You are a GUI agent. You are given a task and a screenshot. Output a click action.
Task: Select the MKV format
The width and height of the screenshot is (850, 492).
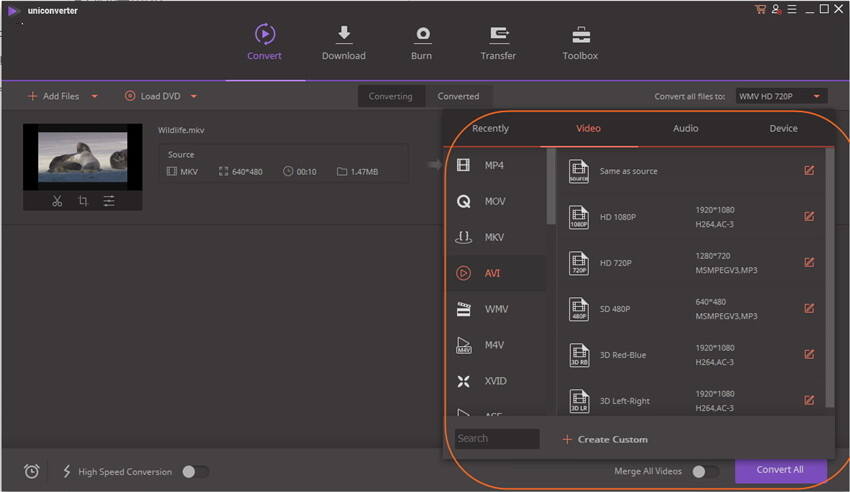click(495, 237)
